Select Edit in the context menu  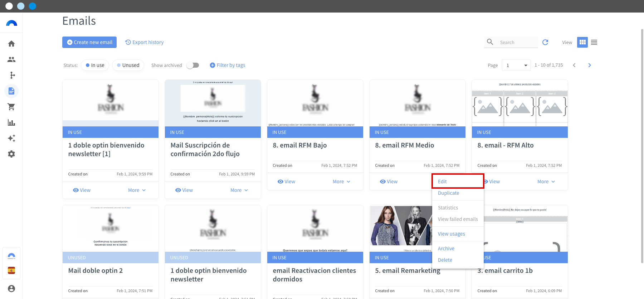(x=443, y=182)
